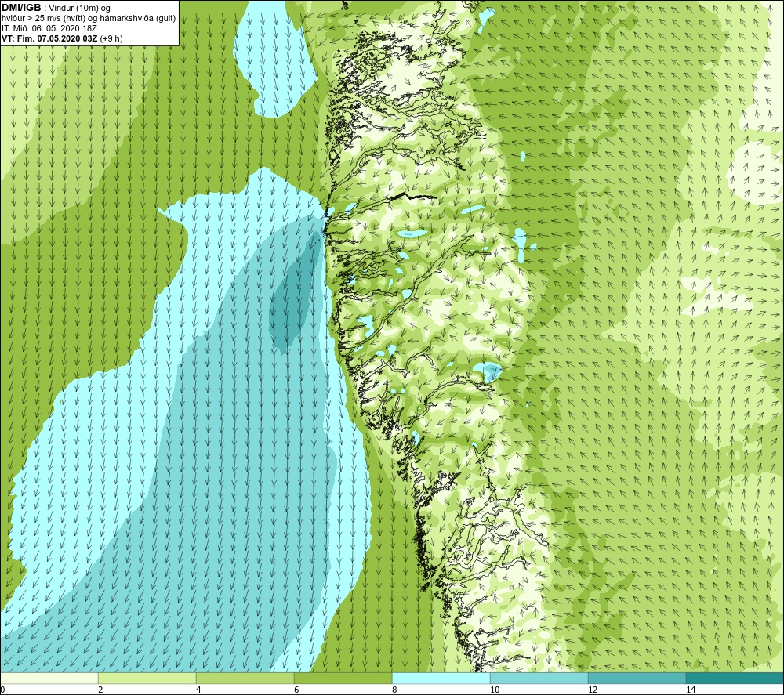Click the IT: Mið. 06. 05. 2020 18Z line

coord(49,28)
